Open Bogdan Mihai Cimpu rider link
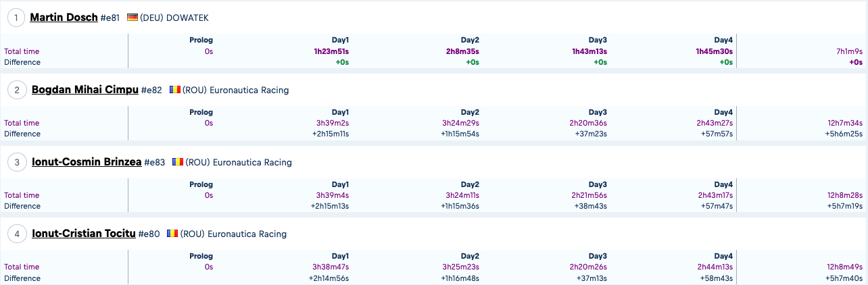This screenshot has width=868, height=285. pyautogui.click(x=85, y=90)
